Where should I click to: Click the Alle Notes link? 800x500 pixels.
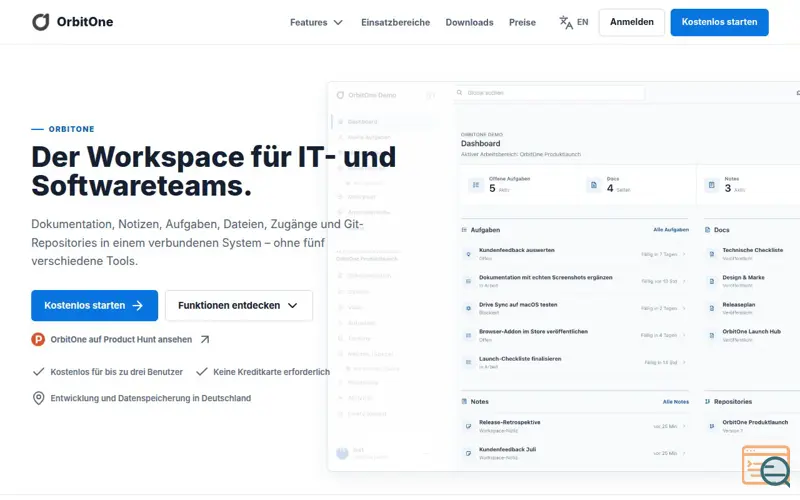click(676, 402)
